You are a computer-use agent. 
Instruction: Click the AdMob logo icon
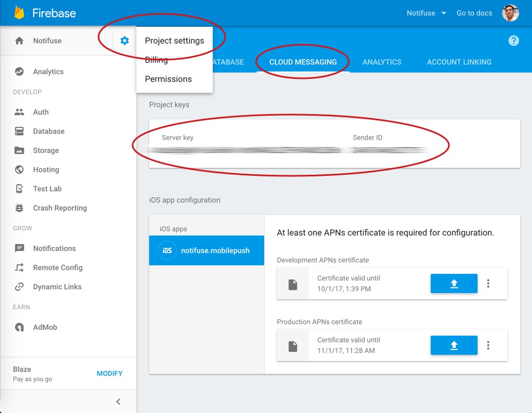tap(19, 327)
